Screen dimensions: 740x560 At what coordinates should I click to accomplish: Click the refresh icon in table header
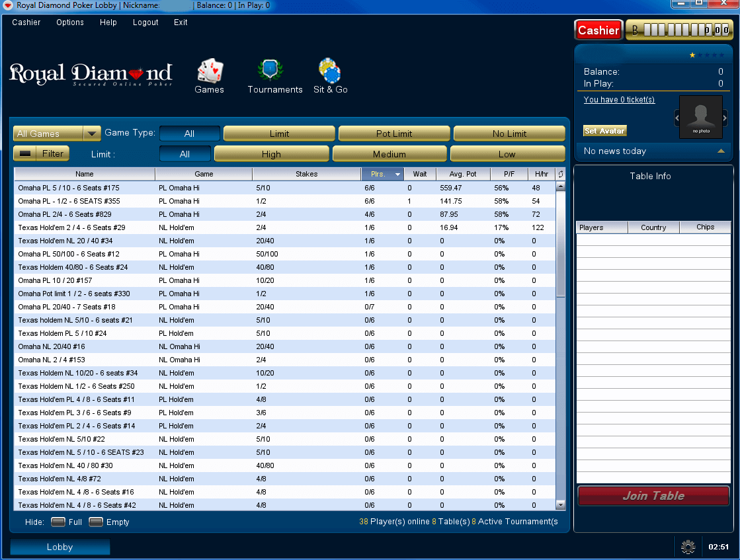[561, 175]
